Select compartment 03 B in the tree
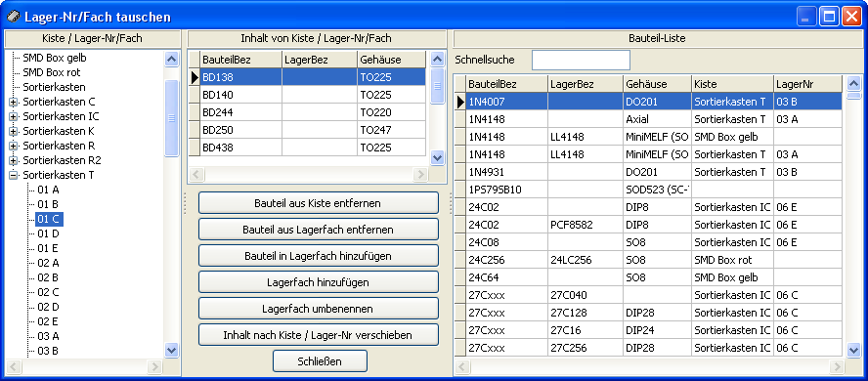This screenshot has width=868, height=381. pos(48,351)
